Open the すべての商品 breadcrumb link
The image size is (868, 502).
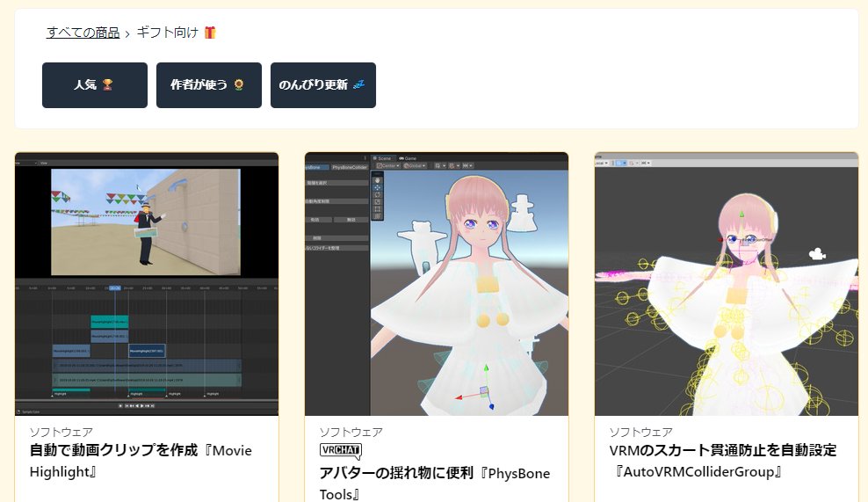point(83,33)
